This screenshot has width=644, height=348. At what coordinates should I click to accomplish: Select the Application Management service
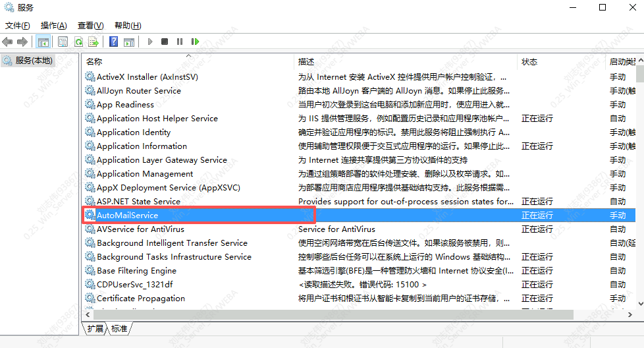coord(145,174)
